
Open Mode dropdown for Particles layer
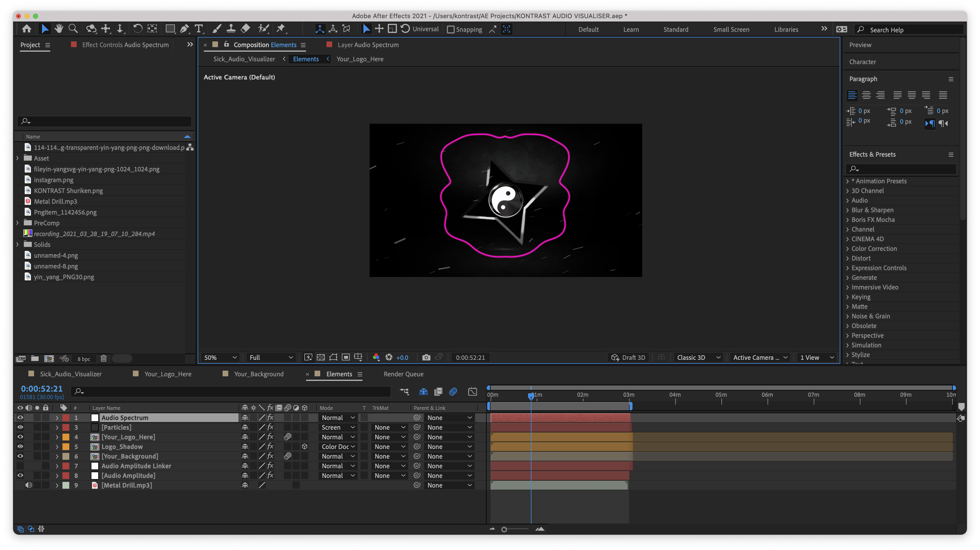338,427
